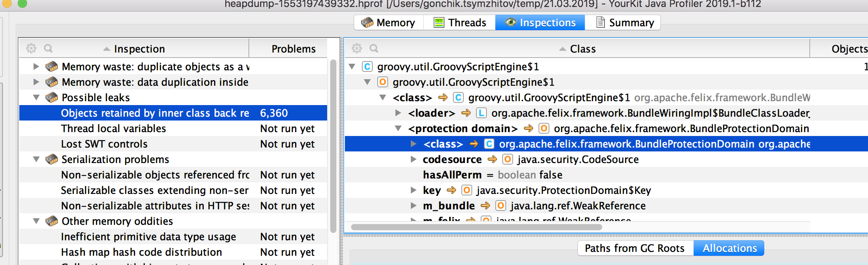Select Paths from GC Roots view
This screenshot has width=868, height=265.
tap(635, 248)
